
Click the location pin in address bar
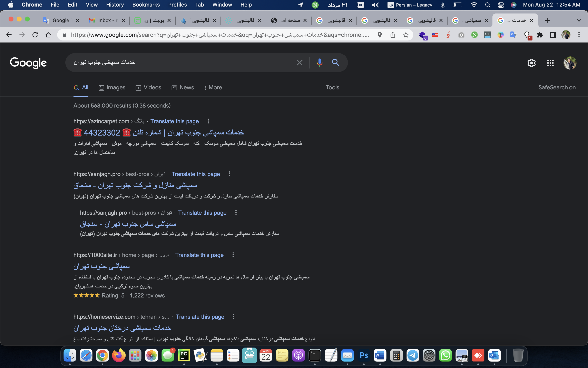coord(380,35)
